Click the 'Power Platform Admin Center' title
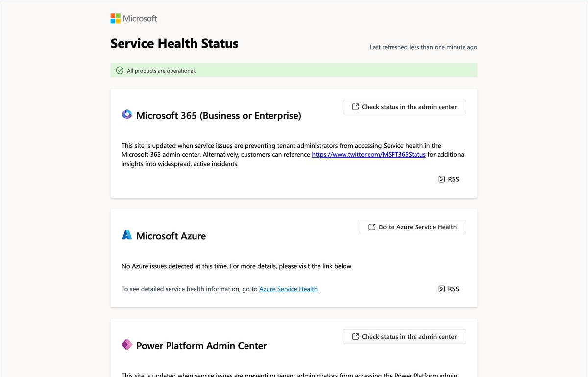 click(x=201, y=346)
